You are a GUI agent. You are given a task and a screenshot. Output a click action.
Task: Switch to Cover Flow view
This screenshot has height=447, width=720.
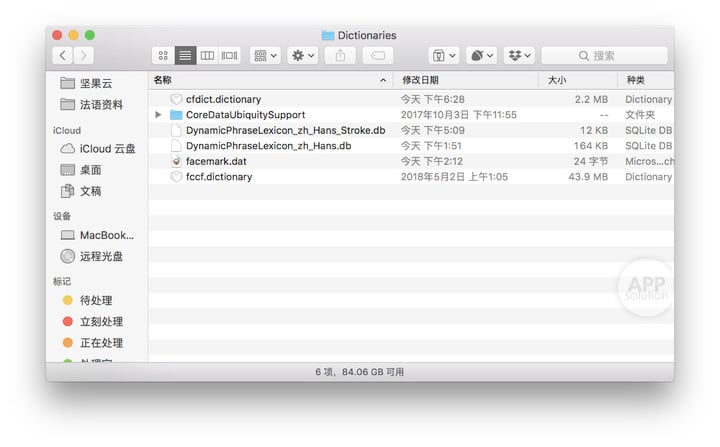coord(229,56)
